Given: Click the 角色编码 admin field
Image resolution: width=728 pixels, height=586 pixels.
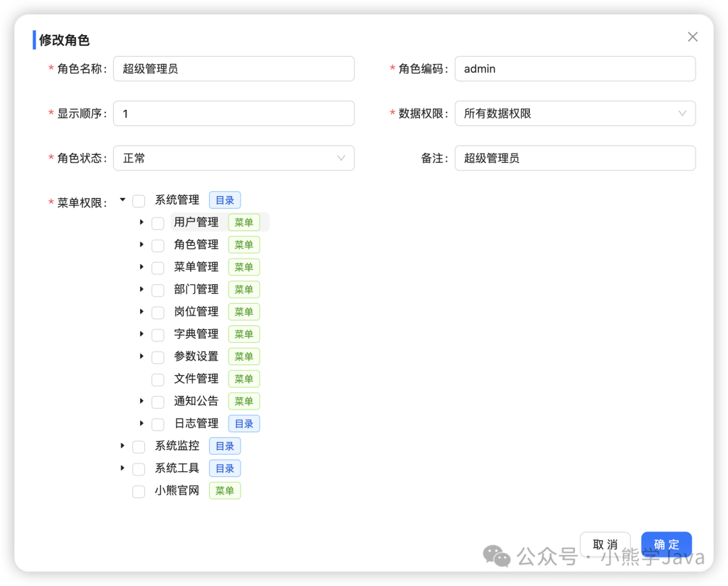Looking at the screenshot, I should click(x=575, y=69).
